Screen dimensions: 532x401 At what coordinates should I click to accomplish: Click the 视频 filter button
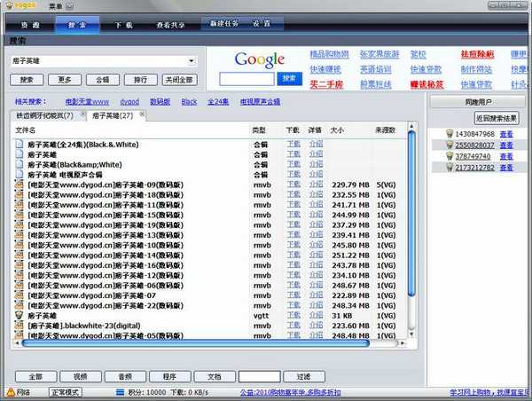[81, 376]
